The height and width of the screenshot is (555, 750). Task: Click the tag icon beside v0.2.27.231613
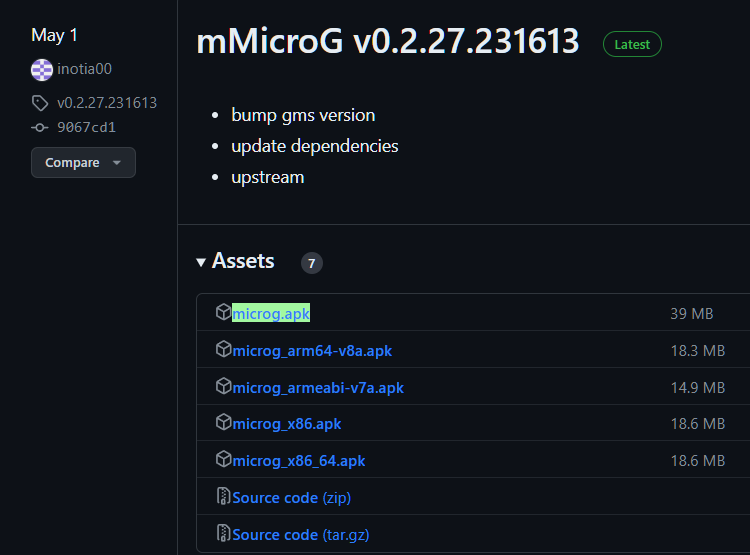tap(40, 103)
